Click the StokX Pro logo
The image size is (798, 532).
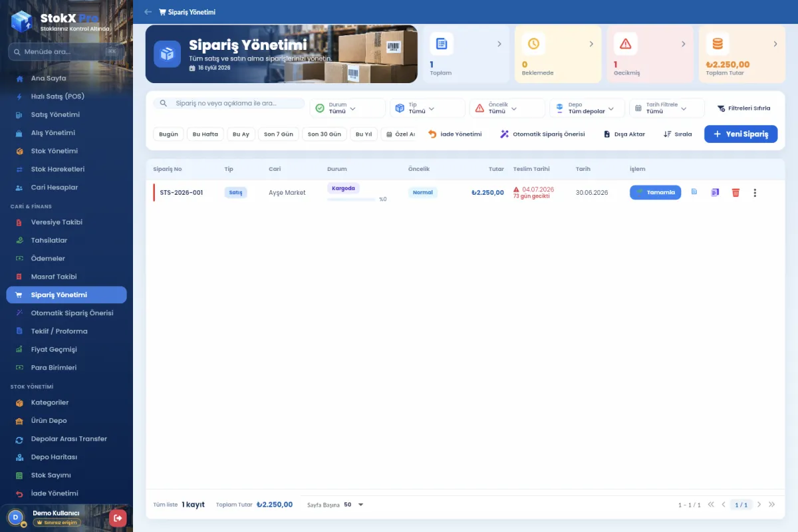[x=21, y=21]
